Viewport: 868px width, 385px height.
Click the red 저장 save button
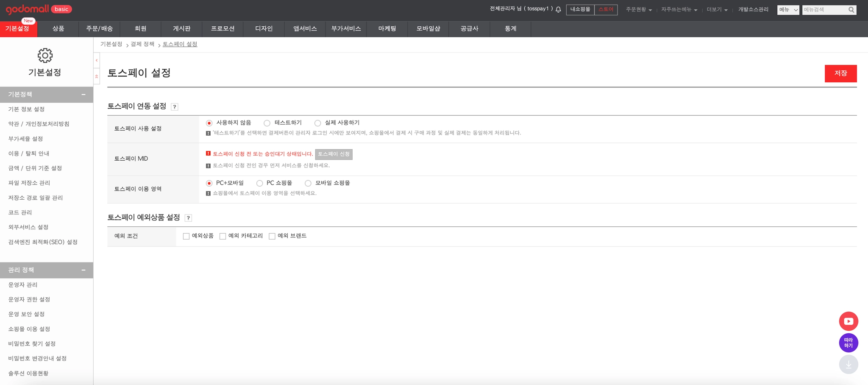(841, 73)
